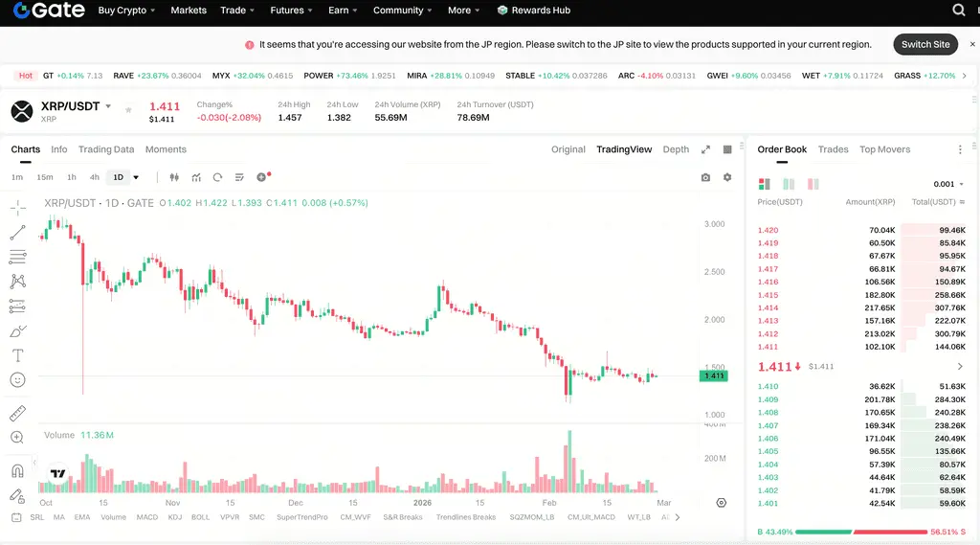The width and height of the screenshot is (980, 545).
Task: Select the 1h timeframe
Action: (x=72, y=178)
